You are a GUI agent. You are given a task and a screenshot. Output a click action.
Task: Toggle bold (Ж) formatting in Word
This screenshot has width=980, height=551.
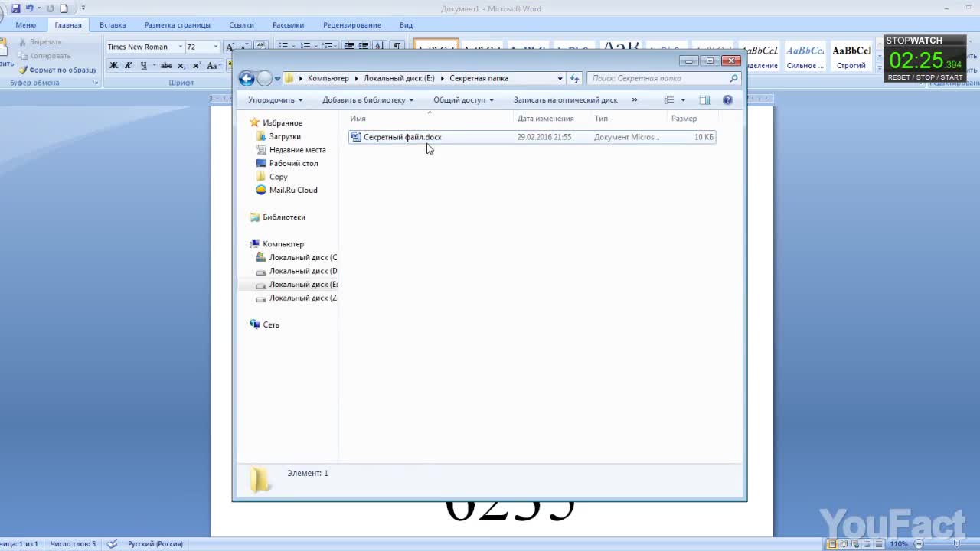pos(114,65)
